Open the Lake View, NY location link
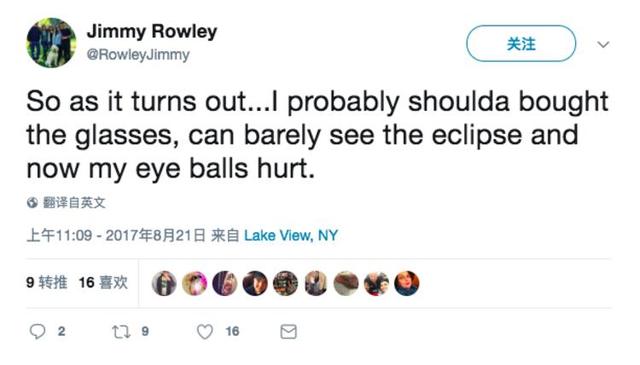Image resolution: width=640 pixels, height=365 pixels. tap(291, 236)
